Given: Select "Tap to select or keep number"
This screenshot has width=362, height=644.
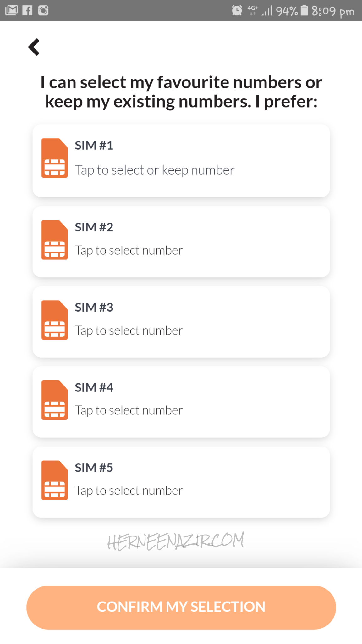Looking at the screenshot, I should coord(155,170).
